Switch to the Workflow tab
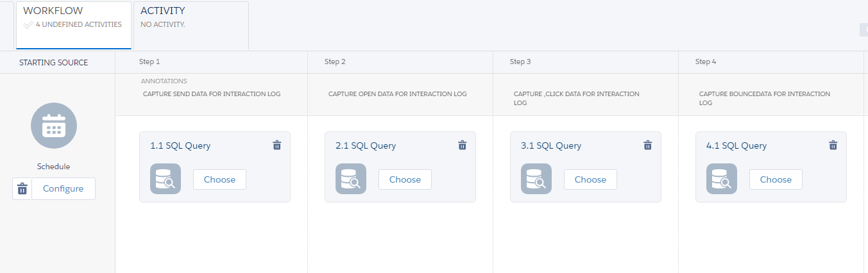This screenshot has width=868, height=273. point(74,25)
